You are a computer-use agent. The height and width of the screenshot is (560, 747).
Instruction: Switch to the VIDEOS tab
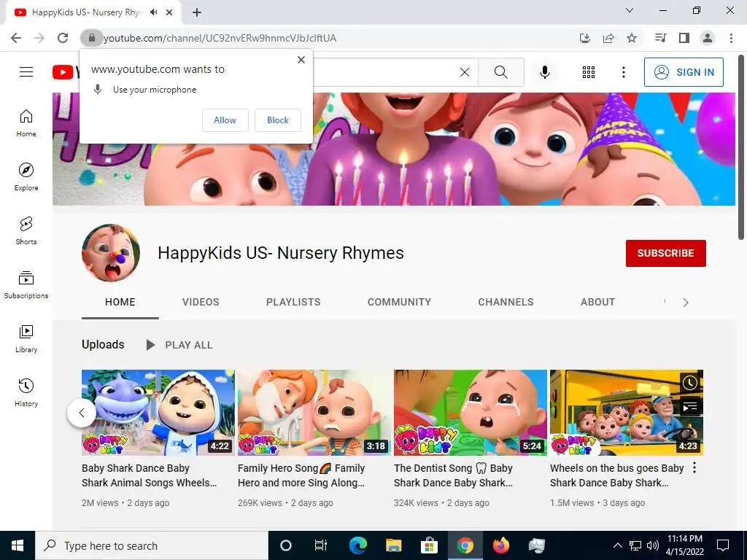pyautogui.click(x=201, y=302)
